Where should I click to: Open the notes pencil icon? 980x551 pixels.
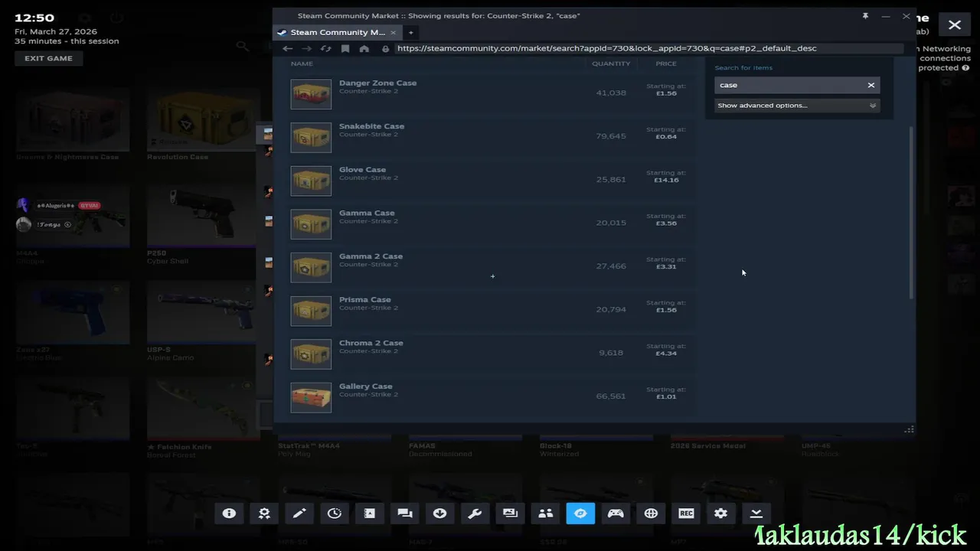click(299, 514)
